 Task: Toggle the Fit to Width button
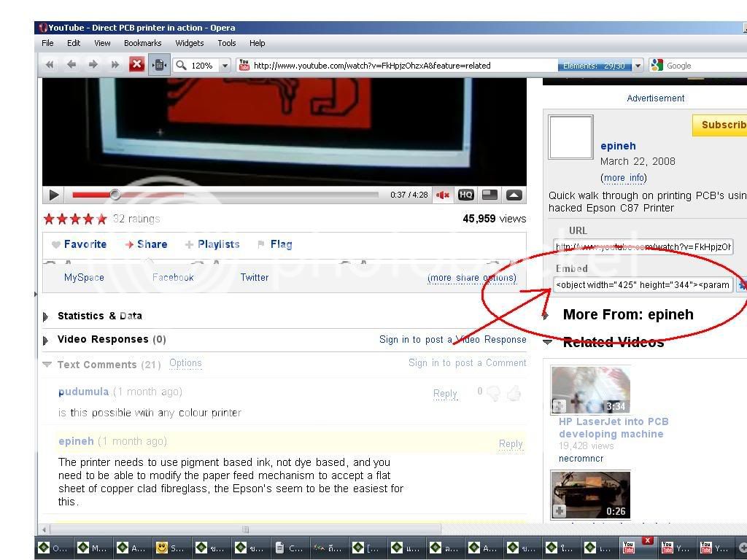tap(160, 65)
